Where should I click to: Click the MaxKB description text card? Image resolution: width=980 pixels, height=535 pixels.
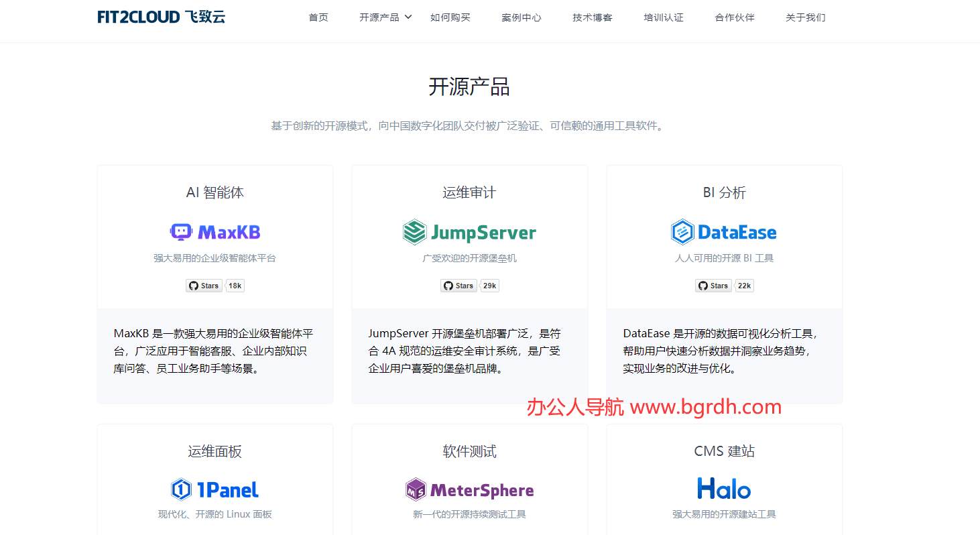click(215, 351)
